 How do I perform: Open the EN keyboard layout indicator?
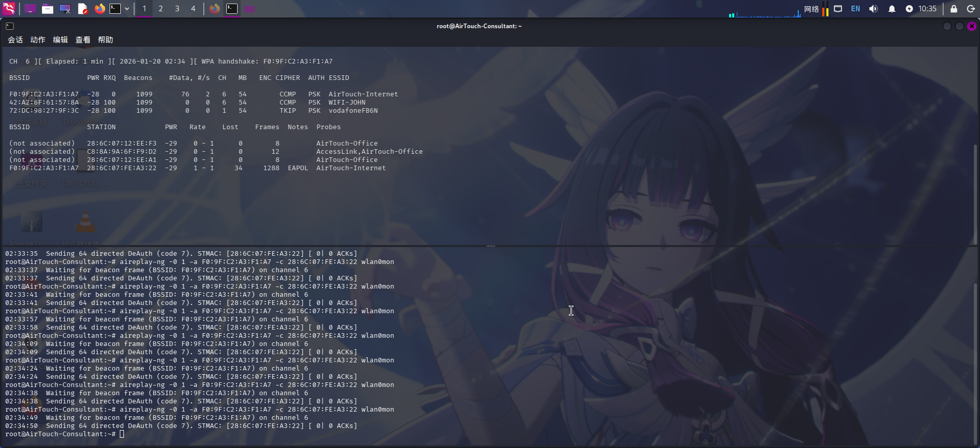[x=856, y=9]
